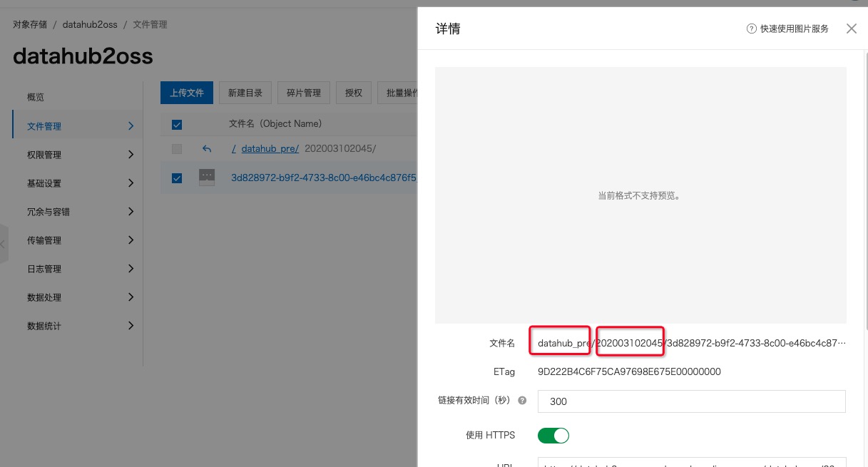Open 快速使用图片服务 link

point(795,29)
